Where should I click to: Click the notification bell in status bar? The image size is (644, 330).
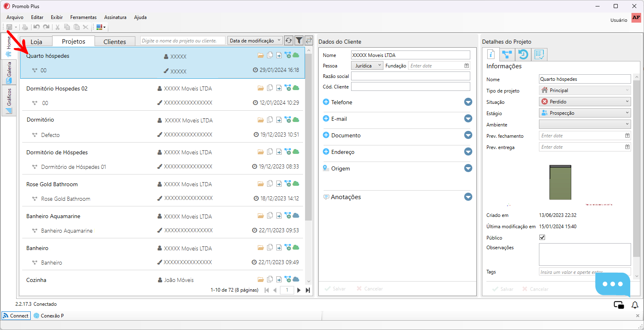click(635, 305)
